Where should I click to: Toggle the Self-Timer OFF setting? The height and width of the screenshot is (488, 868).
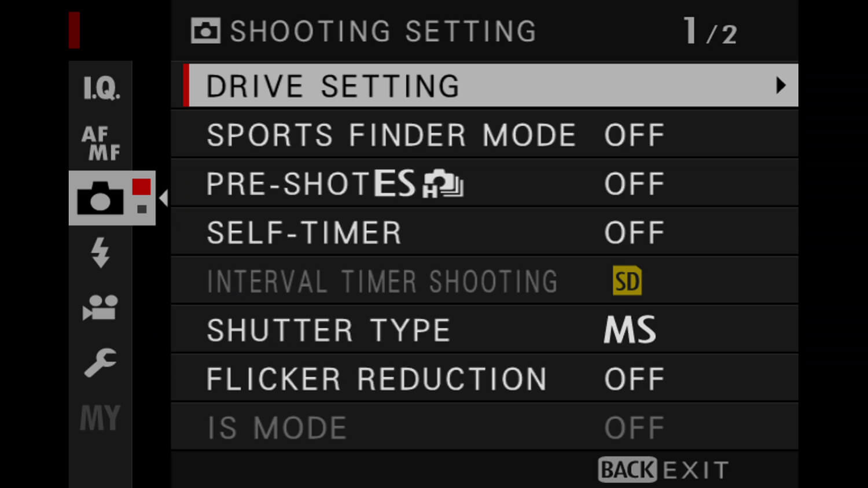click(x=634, y=233)
